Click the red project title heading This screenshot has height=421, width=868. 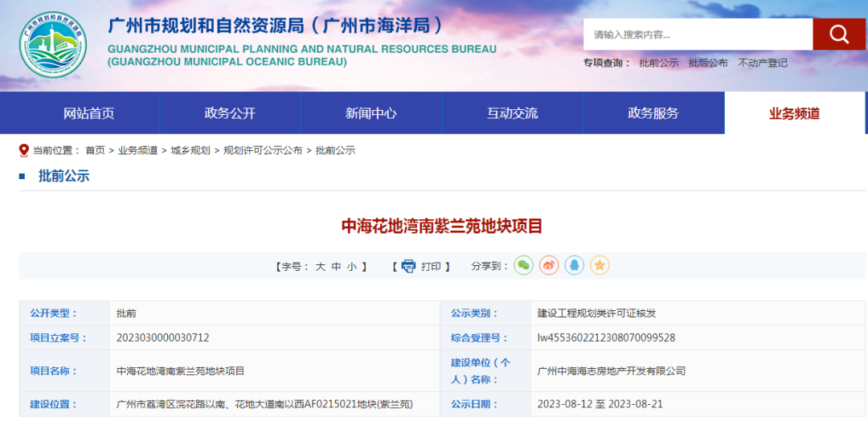coord(442,226)
